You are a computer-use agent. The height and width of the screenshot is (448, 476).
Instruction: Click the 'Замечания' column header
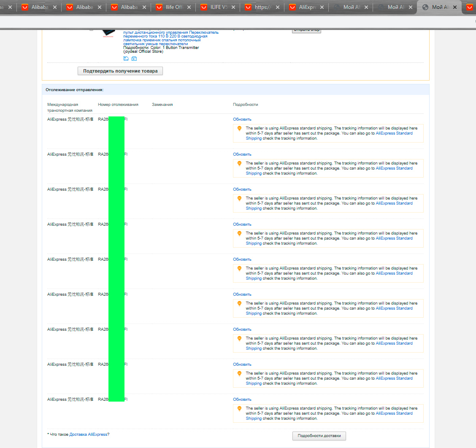162,105
